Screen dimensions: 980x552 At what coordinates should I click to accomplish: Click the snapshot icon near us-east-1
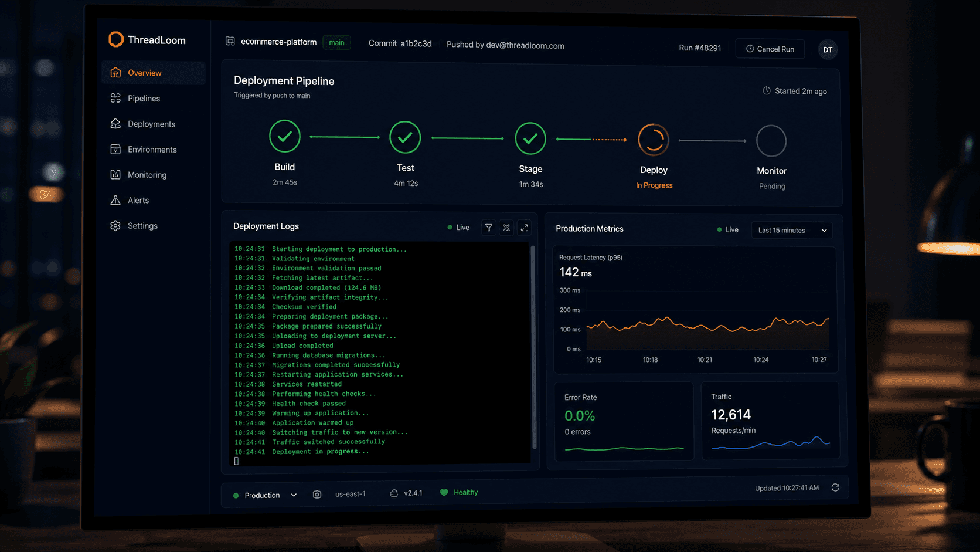coord(317,495)
